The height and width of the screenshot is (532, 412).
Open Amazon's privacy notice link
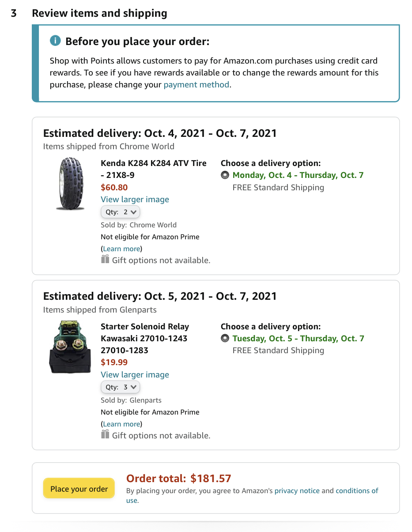[x=297, y=491]
